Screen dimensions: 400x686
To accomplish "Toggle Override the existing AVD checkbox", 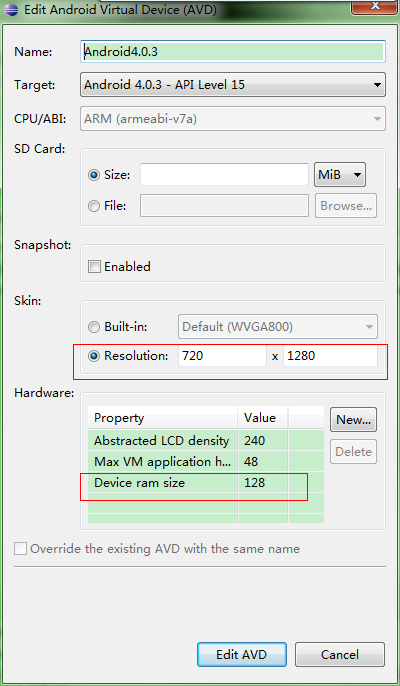I will pyautogui.click(x=21, y=549).
